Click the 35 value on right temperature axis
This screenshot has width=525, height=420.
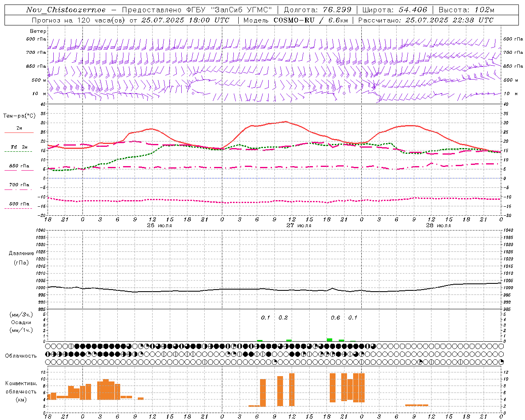coord(506,114)
